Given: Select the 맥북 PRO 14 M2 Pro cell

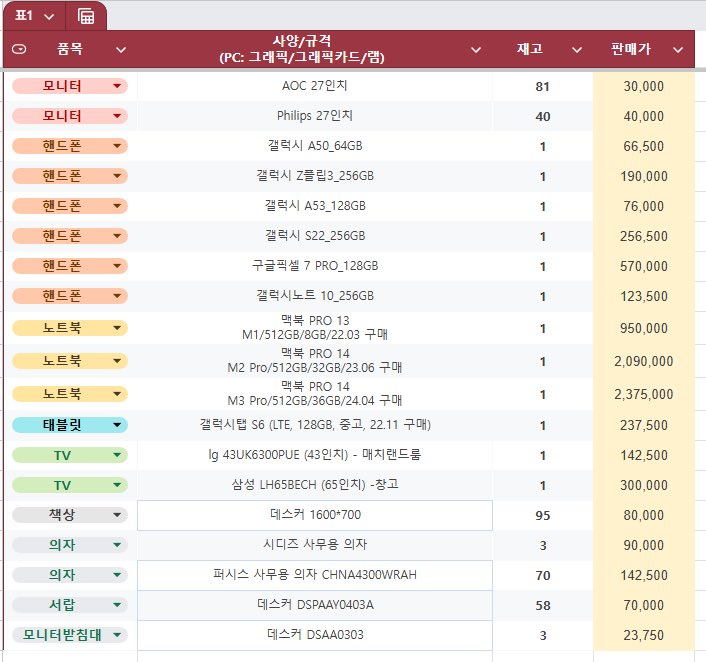Looking at the screenshot, I should pos(315,361).
